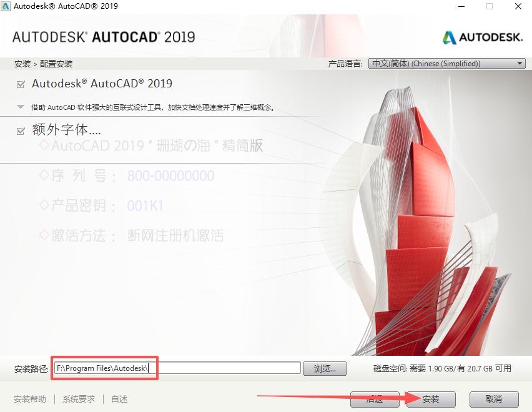Click the Autodesk AutoCAD 2019 product title
532x412 pixels.
pos(102,84)
